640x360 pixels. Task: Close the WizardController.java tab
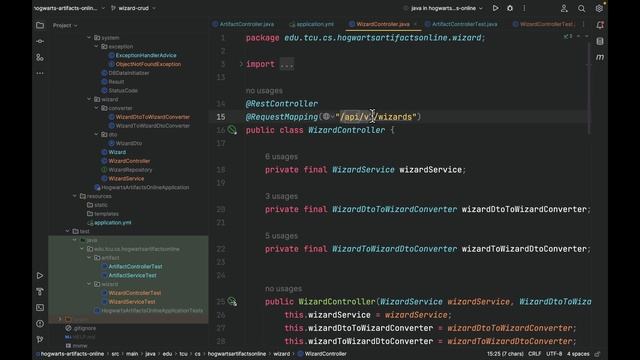coord(416,24)
